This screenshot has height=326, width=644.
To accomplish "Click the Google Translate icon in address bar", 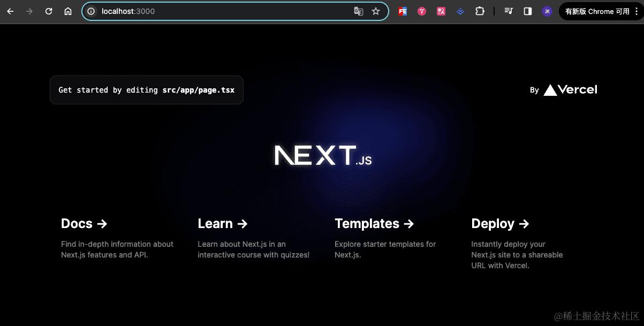I will pos(358,11).
